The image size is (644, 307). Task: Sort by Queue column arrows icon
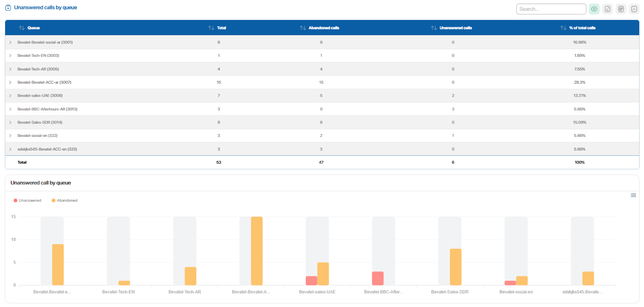(22, 28)
